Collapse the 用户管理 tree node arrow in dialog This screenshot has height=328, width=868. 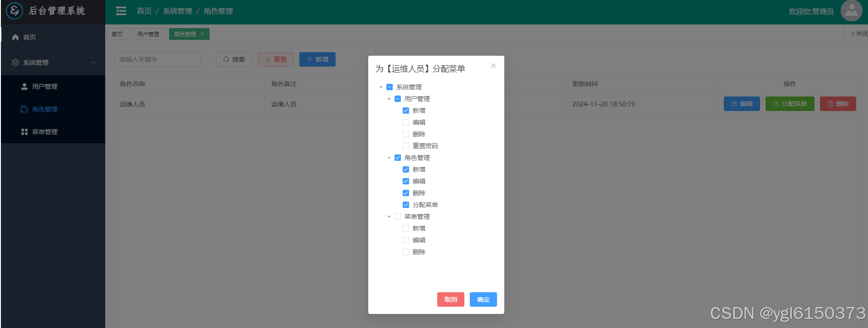[x=389, y=99]
